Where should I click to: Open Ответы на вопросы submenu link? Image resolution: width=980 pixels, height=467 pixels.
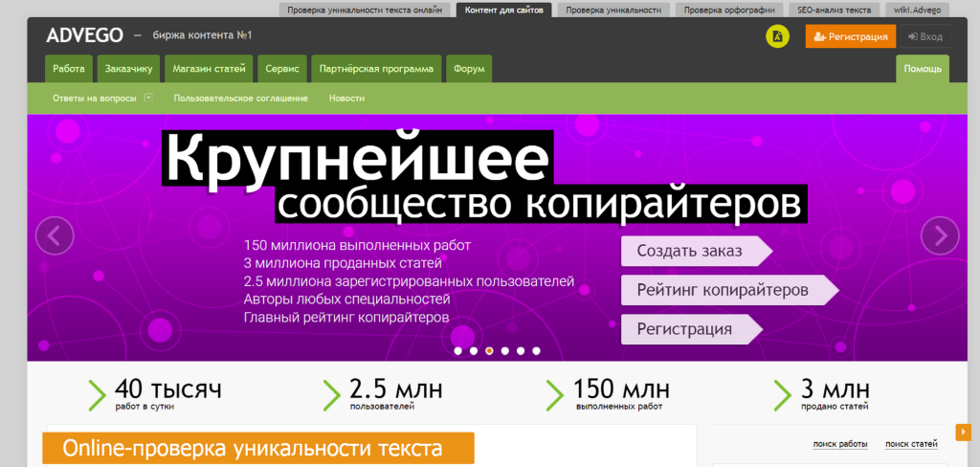click(x=95, y=99)
